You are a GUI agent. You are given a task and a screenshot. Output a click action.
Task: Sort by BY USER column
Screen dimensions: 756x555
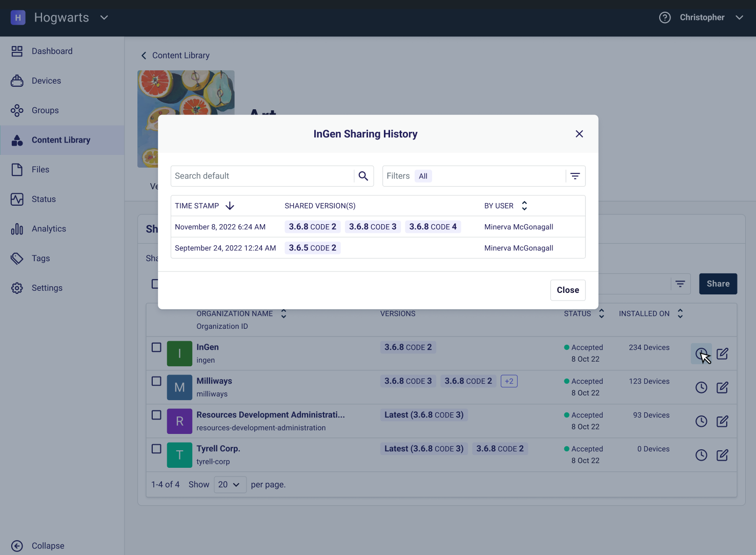coord(524,206)
